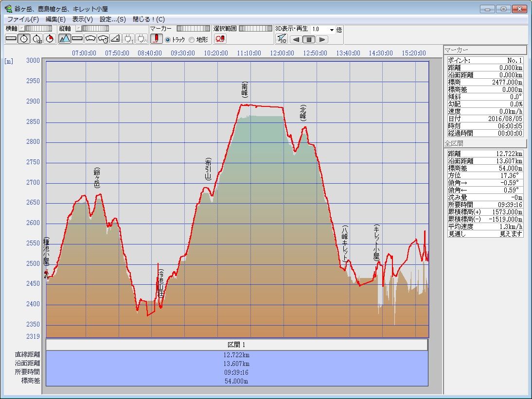Click the (布引山) peak label
Screen dimensions: 532x399
[x=208, y=169]
